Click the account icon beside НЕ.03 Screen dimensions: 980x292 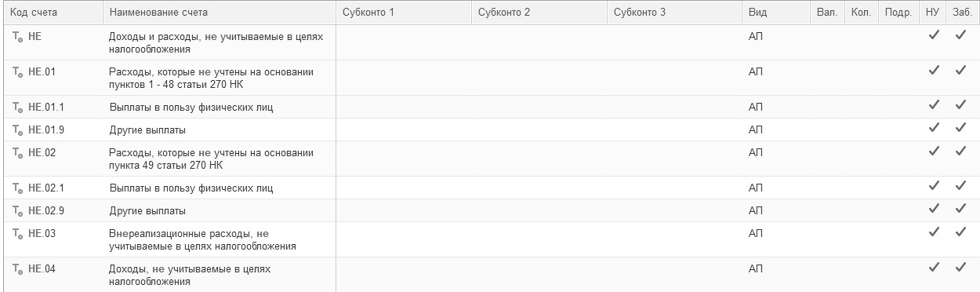click(x=17, y=234)
